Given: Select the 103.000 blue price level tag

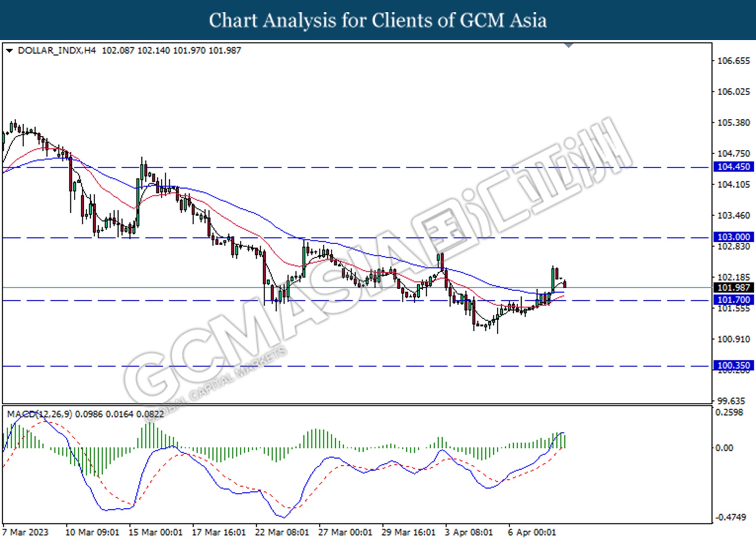Looking at the screenshot, I should (733, 237).
